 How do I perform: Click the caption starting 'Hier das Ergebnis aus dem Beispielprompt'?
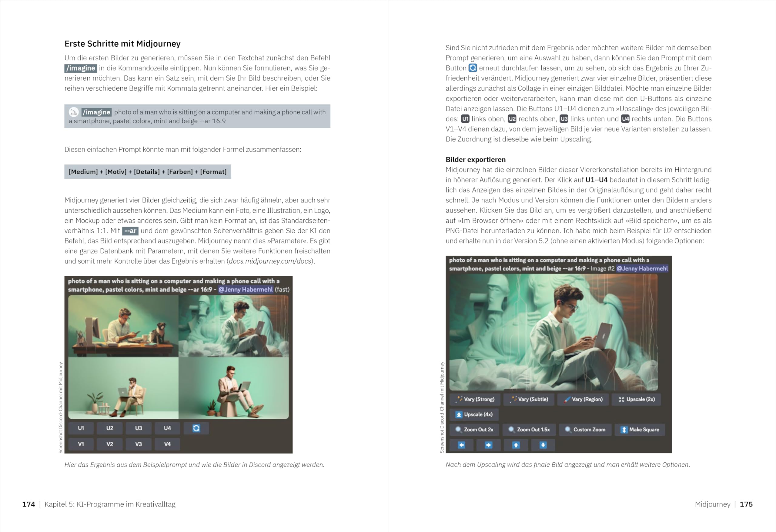[194, 464]
